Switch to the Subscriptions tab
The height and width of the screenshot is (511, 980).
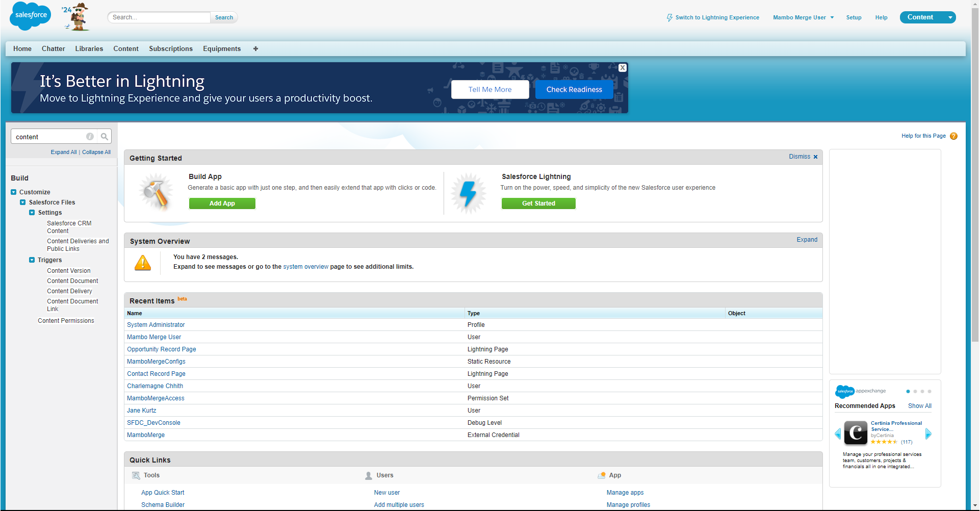click(x=170, y=48)
